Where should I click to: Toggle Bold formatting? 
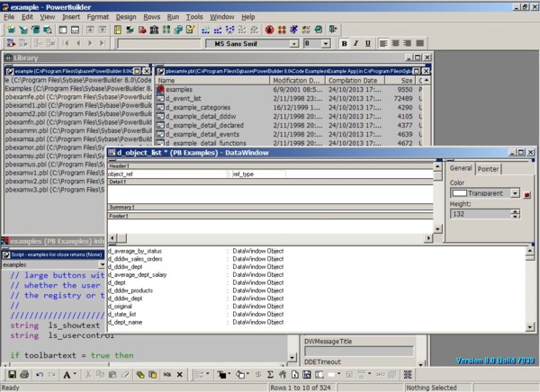344,43
